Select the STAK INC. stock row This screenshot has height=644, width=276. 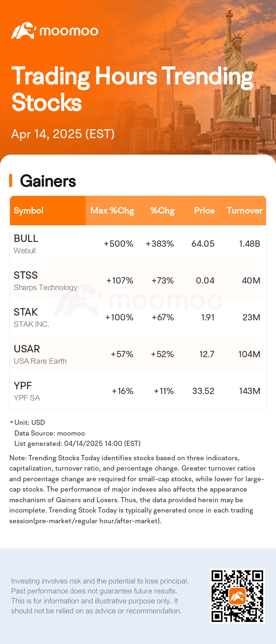pos(138,317)
